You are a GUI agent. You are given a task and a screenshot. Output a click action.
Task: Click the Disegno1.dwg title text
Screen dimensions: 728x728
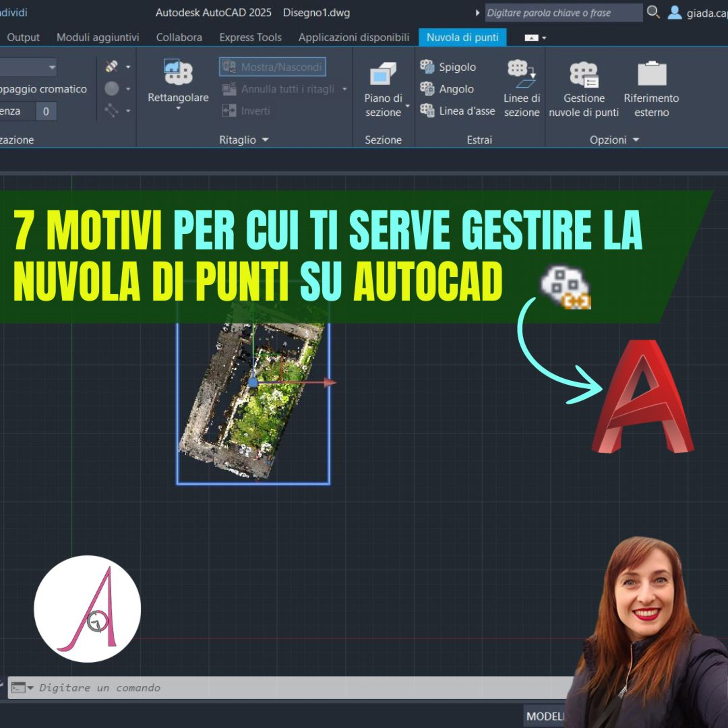316,13
